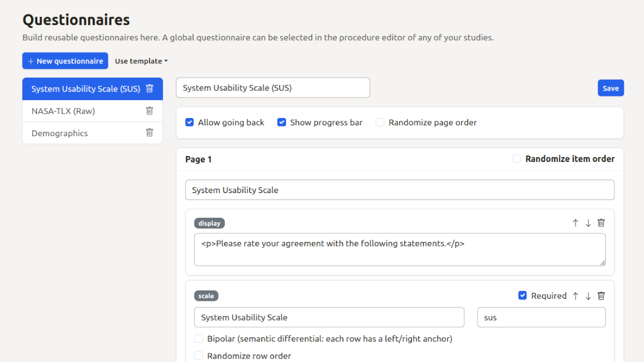Move the display item up
The image size is (644, 362).
(575, 223)
